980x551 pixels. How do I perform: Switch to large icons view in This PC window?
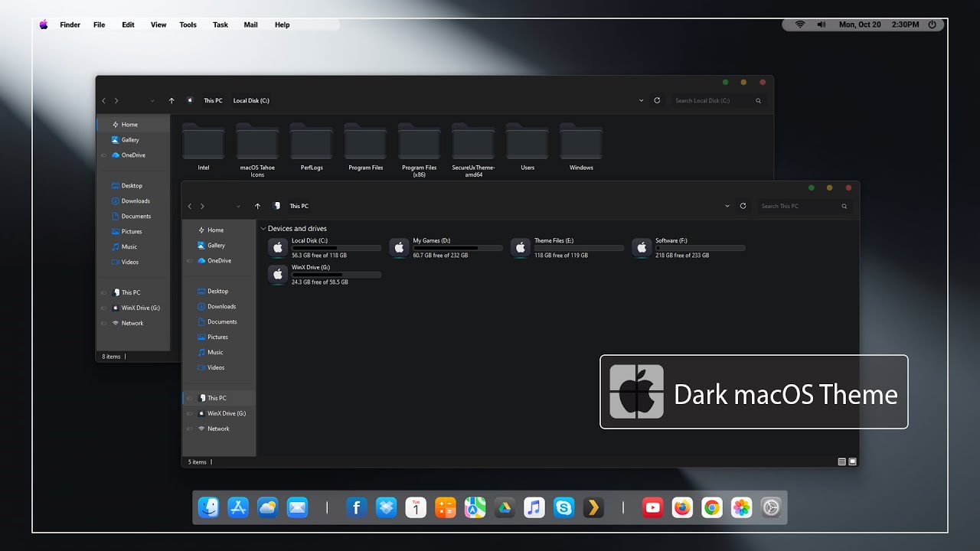pyautogui.click(x=853, y=462)
